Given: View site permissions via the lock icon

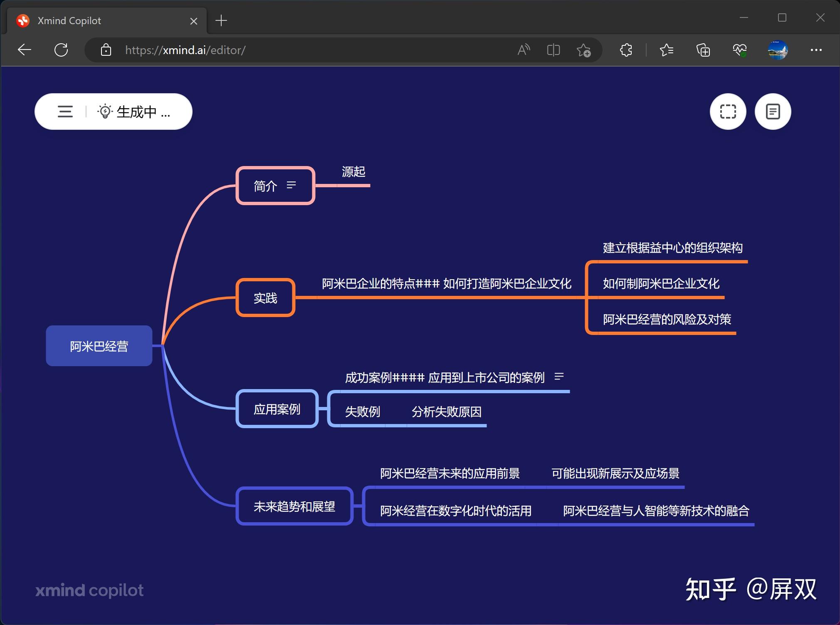Looking at the screenshot, I should 106,50.
